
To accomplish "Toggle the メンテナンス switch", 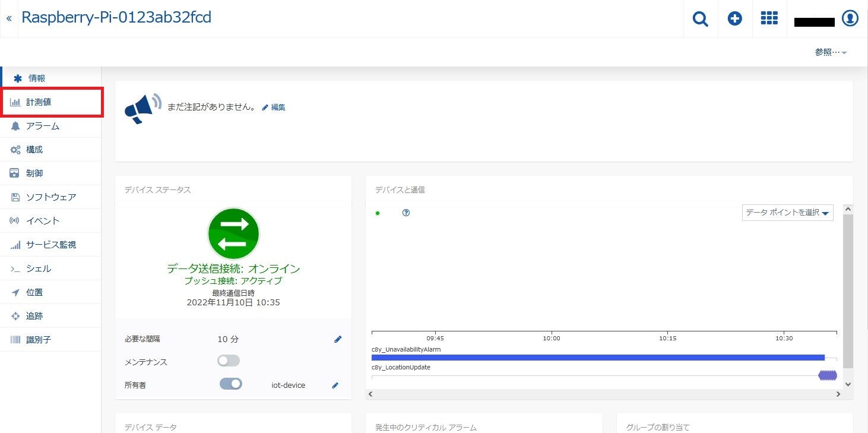I will pos(229,361).
